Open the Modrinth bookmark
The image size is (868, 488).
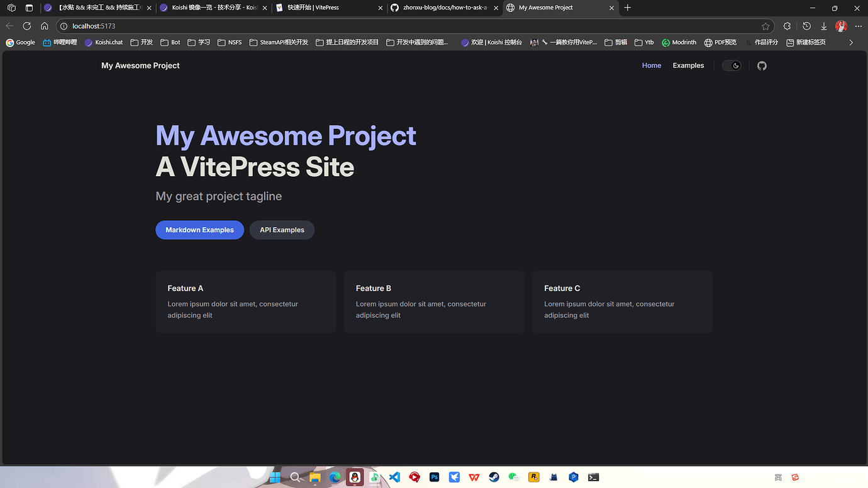pos(679,42)
